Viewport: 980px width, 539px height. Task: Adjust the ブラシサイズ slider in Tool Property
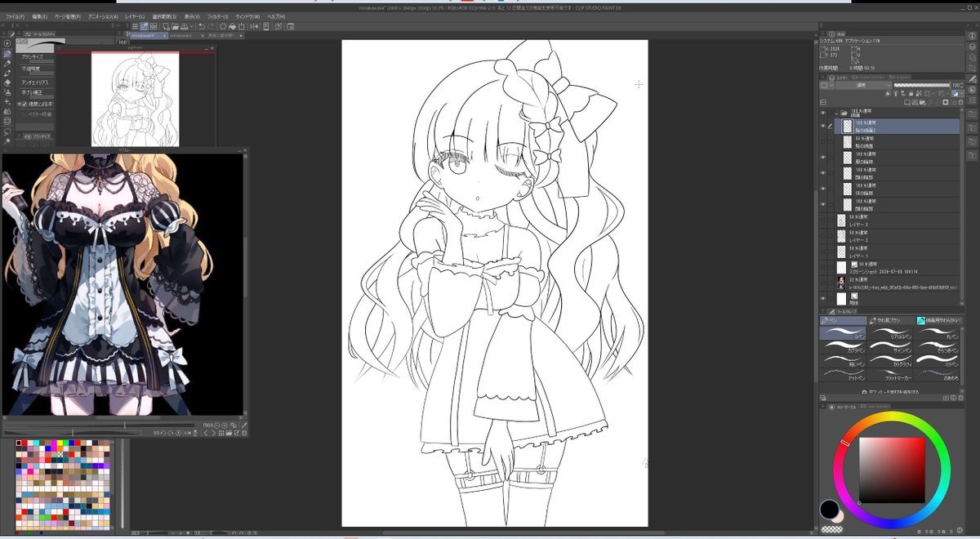point(42,61)
